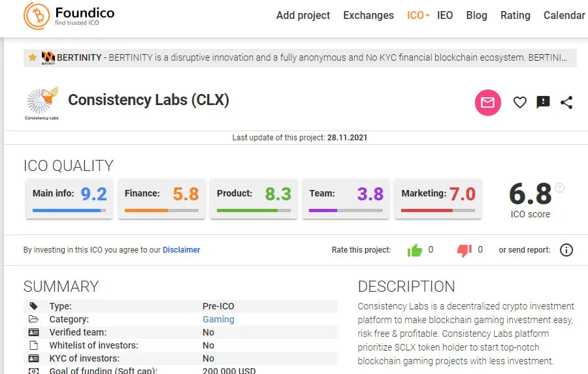Image resolution: width=588 pixels, height=374 pixels.
Task: Click the Foundico site title
Action: (x=85, y=13)
